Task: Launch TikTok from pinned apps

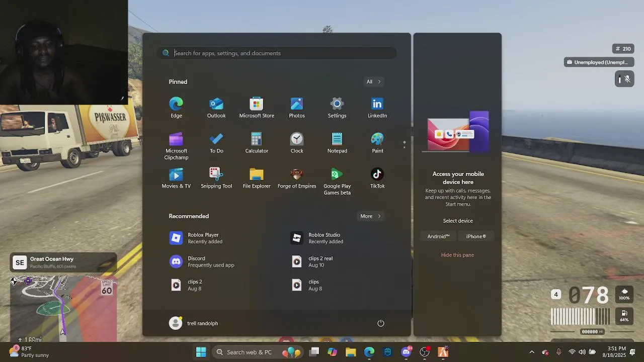Action: (x=377, y=178)
